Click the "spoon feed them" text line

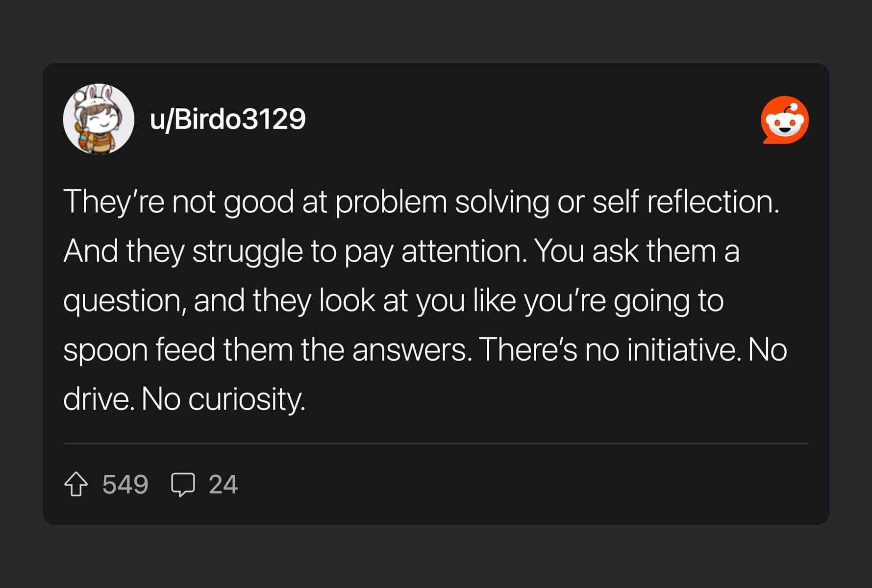pos(424,350)
